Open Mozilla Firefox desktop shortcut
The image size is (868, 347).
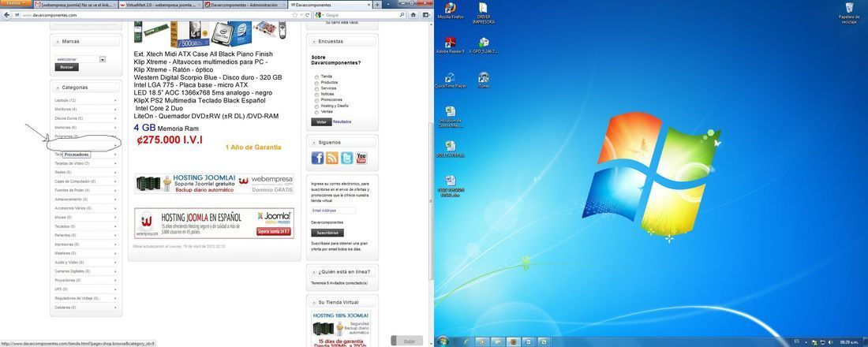coord(451,9)
